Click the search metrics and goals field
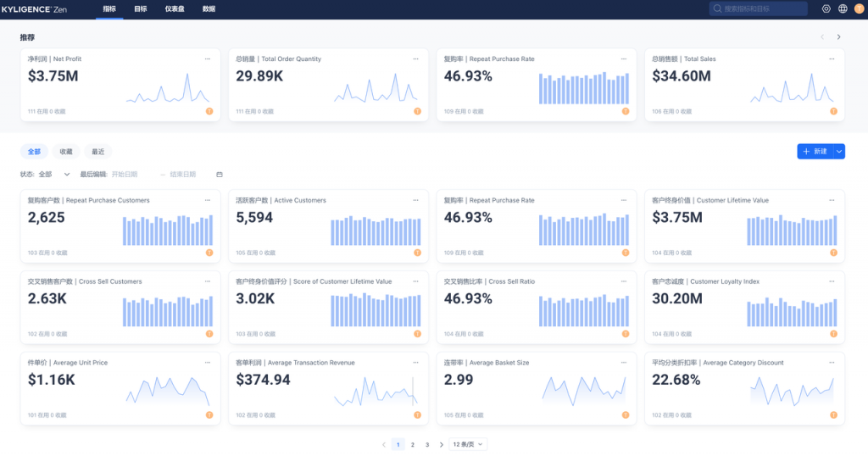Image resolution: width=868 pixels, height=456 pixels. tap(759, 8)
